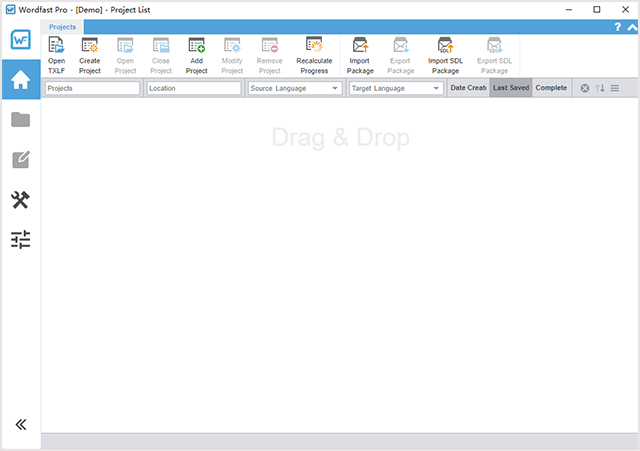Click the greyed Open Project icon

tap(125, 45)
